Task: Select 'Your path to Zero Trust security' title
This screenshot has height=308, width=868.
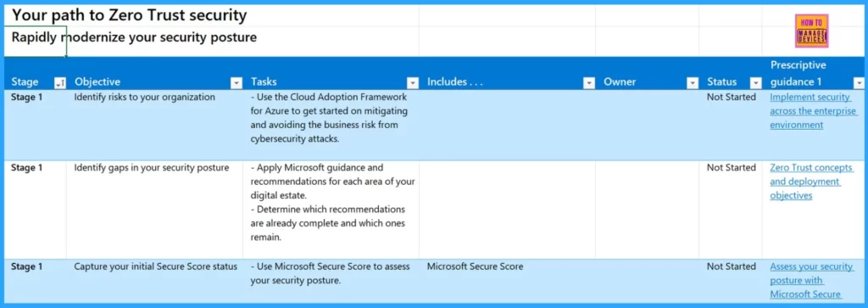Action: [x=129, y=15]
